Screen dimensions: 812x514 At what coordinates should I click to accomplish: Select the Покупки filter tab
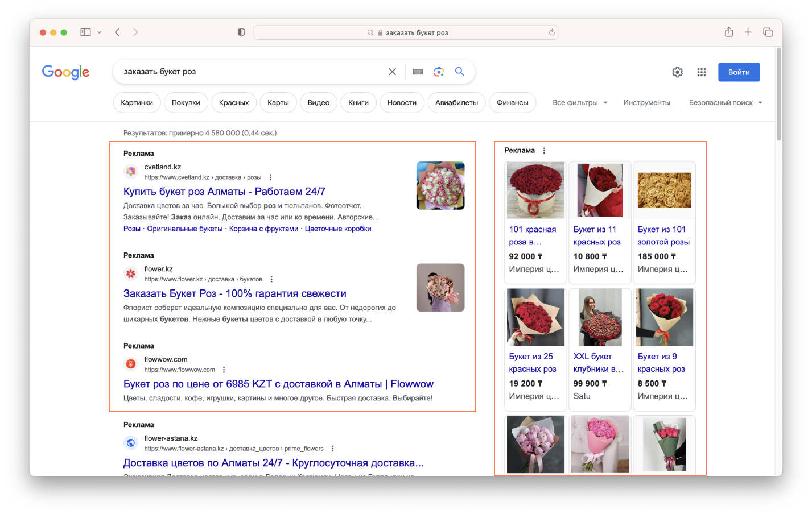[x=186, y=102]
